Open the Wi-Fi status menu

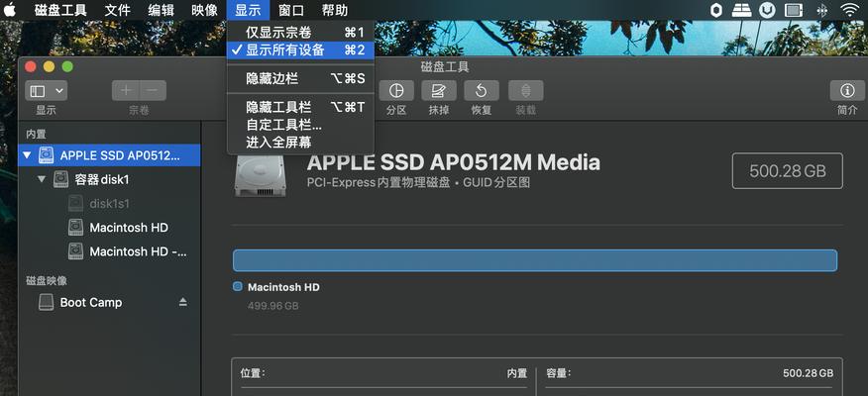coord(848,10)
